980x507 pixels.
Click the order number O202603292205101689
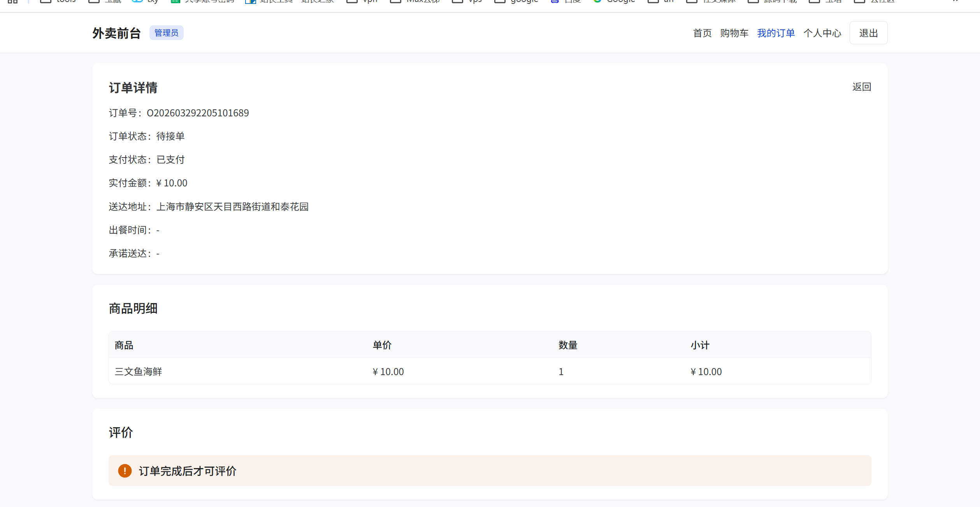click(x=198, y=113)
